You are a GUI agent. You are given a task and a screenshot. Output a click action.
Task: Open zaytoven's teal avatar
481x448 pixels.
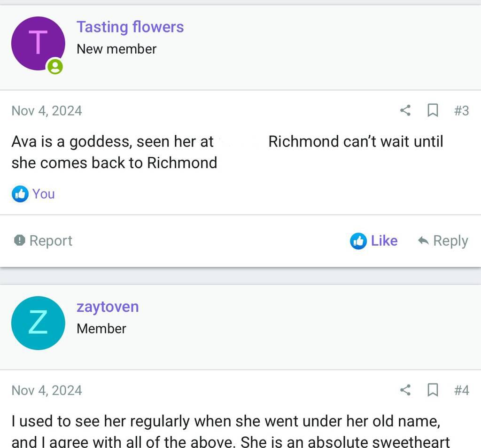pos(38,323)
